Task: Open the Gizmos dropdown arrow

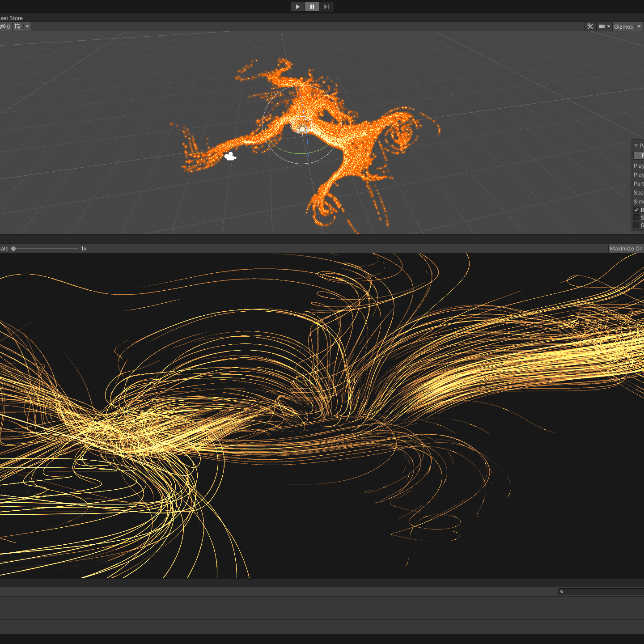Action: click(x=639, y=26)
